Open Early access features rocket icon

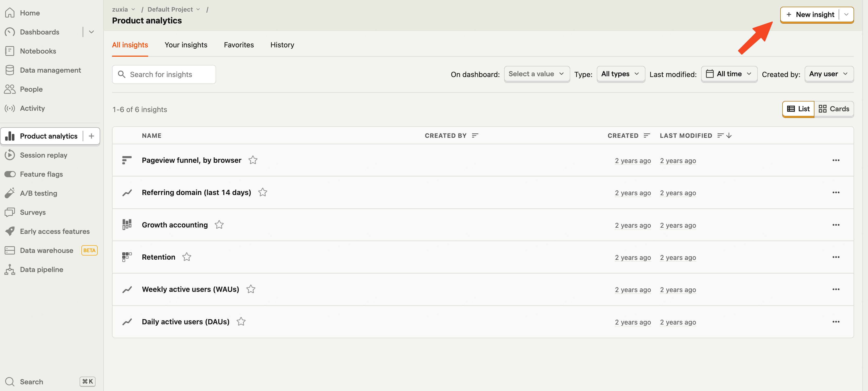click(10, 231)
